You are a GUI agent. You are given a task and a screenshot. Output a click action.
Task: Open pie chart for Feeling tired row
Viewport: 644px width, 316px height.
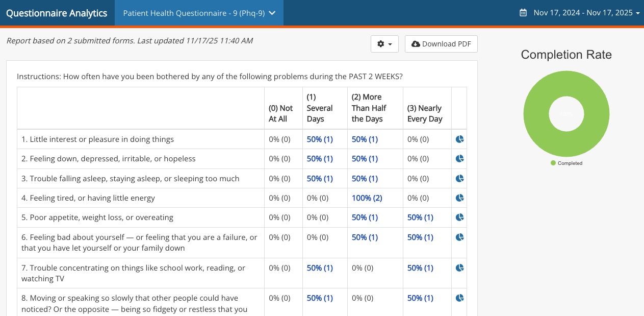pos(459,198)
